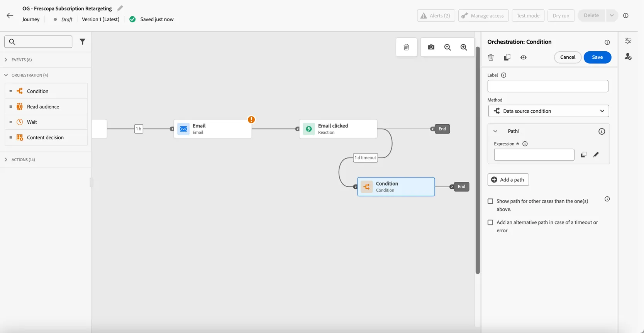The image size is (644, 333).
Task: Click Manage access button
Action: coord(483,15)
